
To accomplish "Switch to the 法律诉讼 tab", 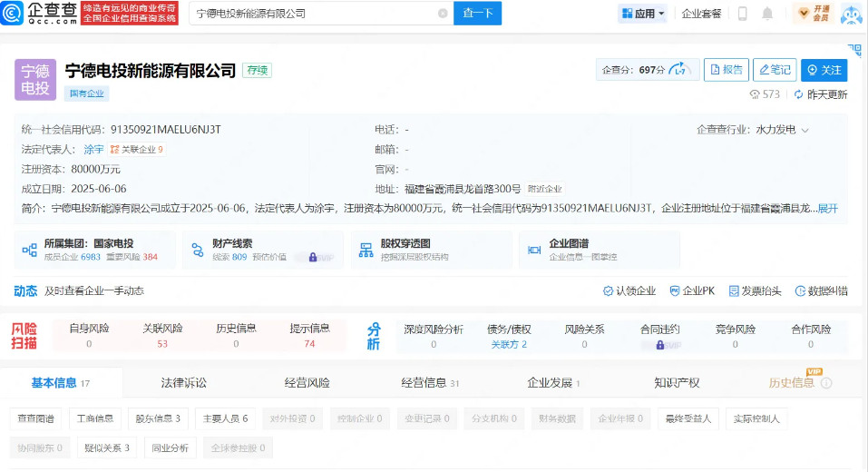I will coord(183,383).
